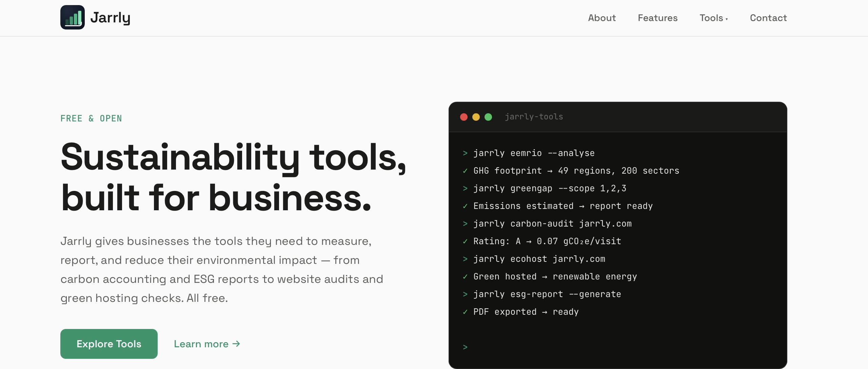The height and width of the screenshot is (369, 868).
Task: Open the Features page
Action: (657, 18)
